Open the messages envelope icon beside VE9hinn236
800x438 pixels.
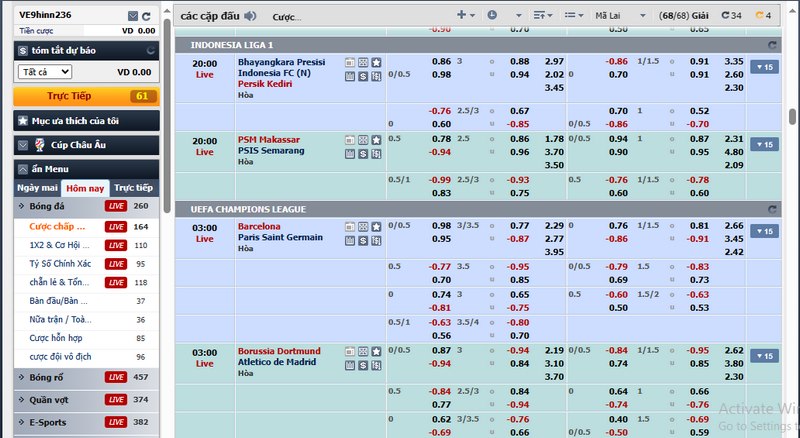(x=131, y=16)
